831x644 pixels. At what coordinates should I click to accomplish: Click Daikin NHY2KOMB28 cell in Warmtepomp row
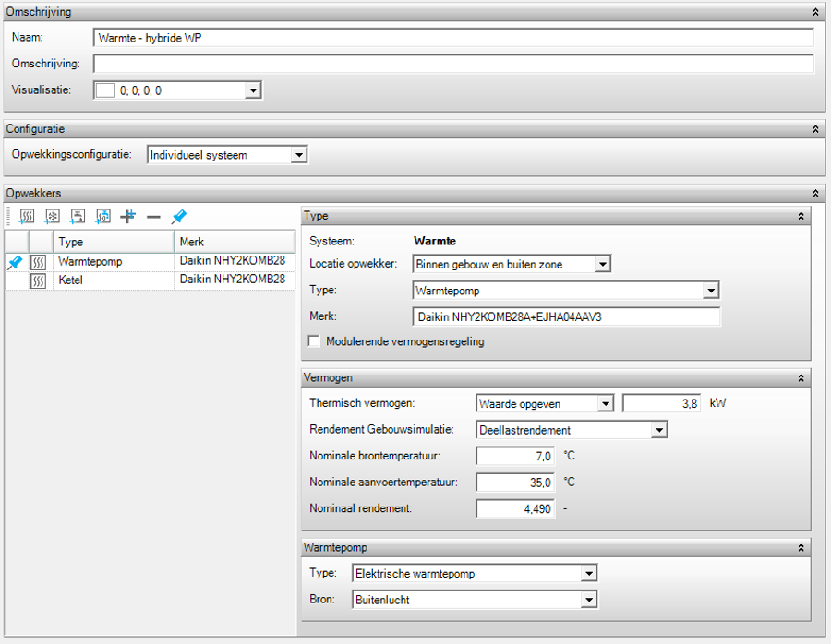click(235, 261)
